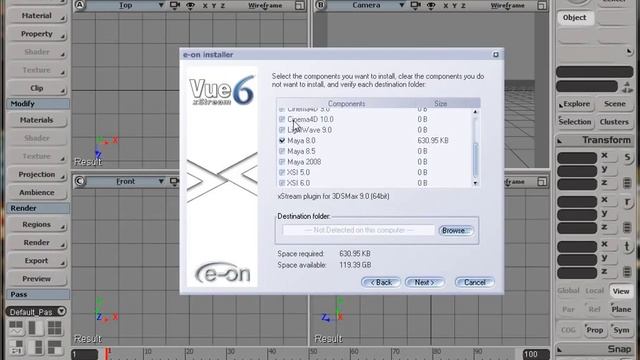Maximize the Camera viewport with the corner icon
Viewport: 640px width, 360px height.
coord(542,6)
